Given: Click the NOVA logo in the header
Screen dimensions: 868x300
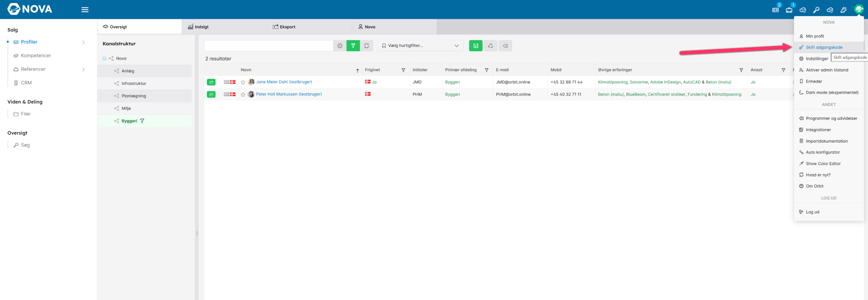Looking at the screenshot, I should [x=30, y=9].
